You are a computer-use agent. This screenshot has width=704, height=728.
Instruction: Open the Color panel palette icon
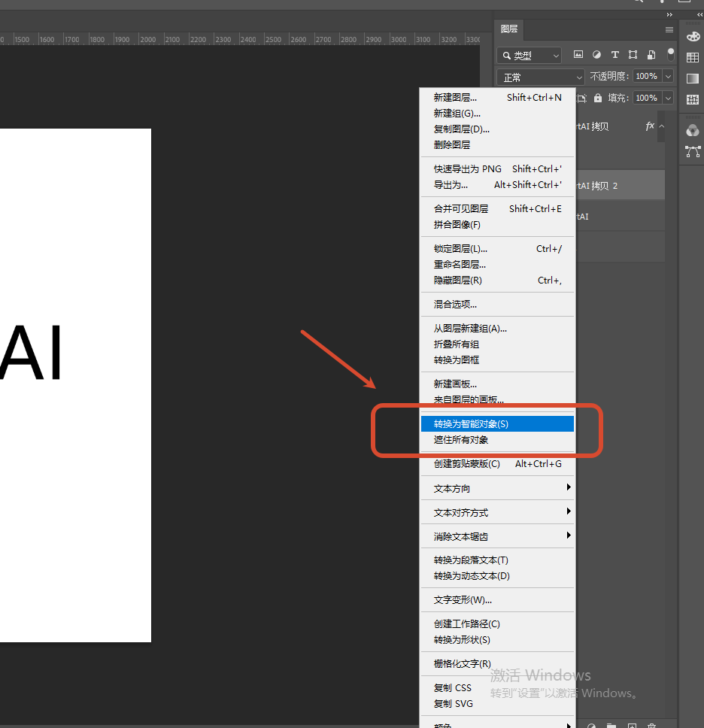tap(693, 37)
